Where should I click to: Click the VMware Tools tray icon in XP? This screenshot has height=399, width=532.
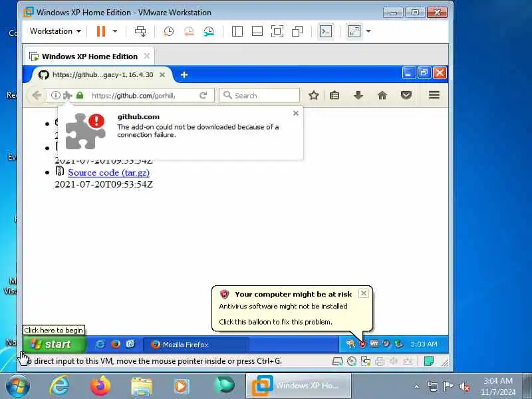click(x=374, y=344)
